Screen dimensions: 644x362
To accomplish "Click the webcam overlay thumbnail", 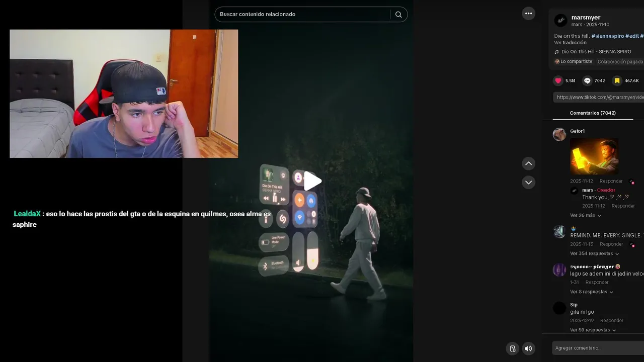I will 124,94.
